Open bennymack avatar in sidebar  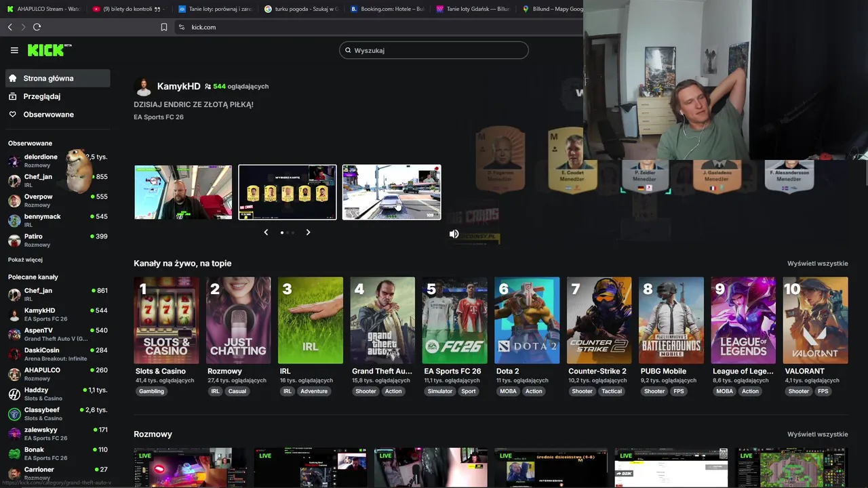pos(14,220)
